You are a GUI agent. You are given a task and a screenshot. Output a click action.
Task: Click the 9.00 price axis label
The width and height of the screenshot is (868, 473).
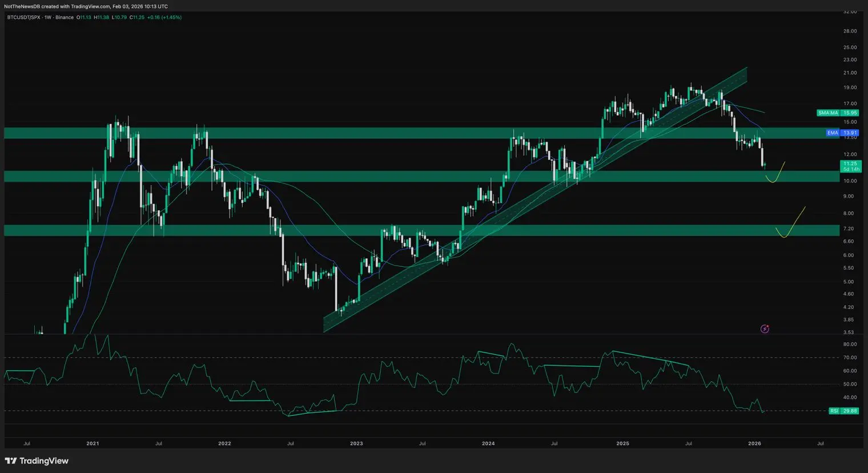pyautogui.click(x=849, y=197)
